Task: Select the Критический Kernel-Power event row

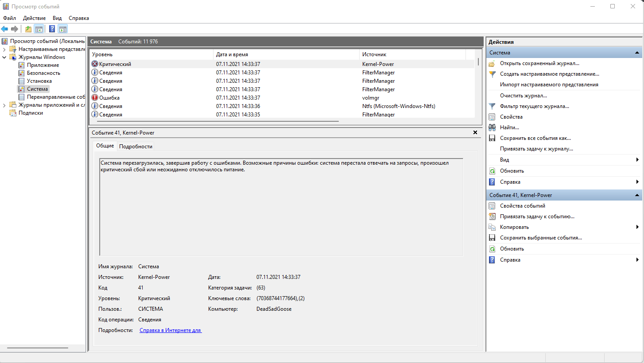Action: (x=282, y=64)
